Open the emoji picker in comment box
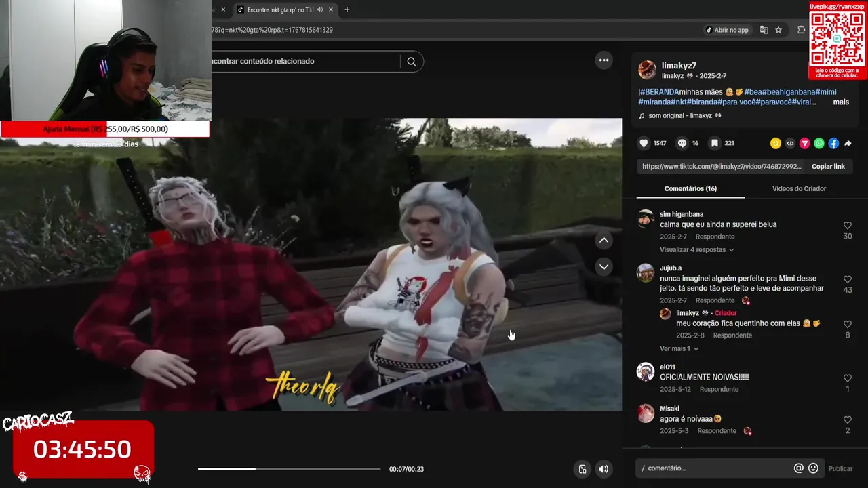The width and height of the screenshot is (868, 488). [813, 468]
